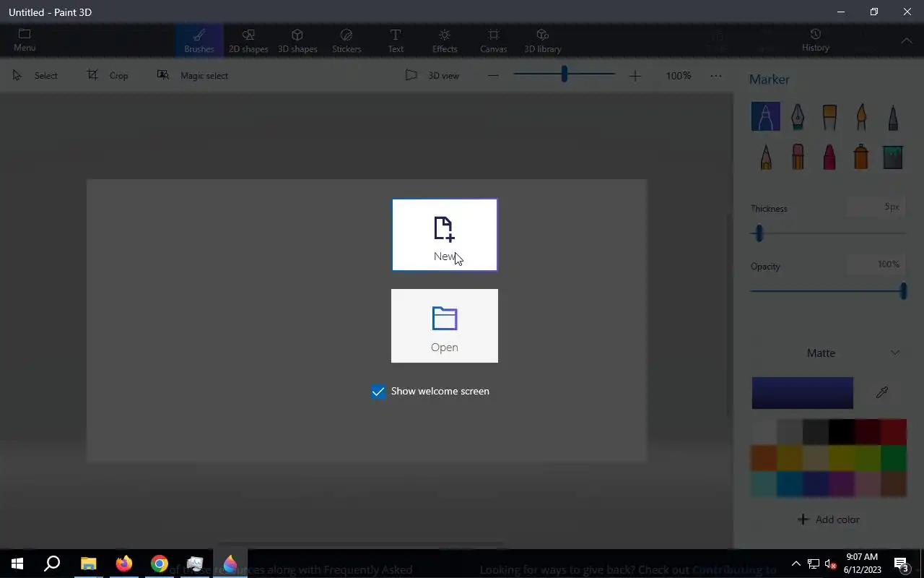Launch Firefox from the taskbar

pos(124,564)
